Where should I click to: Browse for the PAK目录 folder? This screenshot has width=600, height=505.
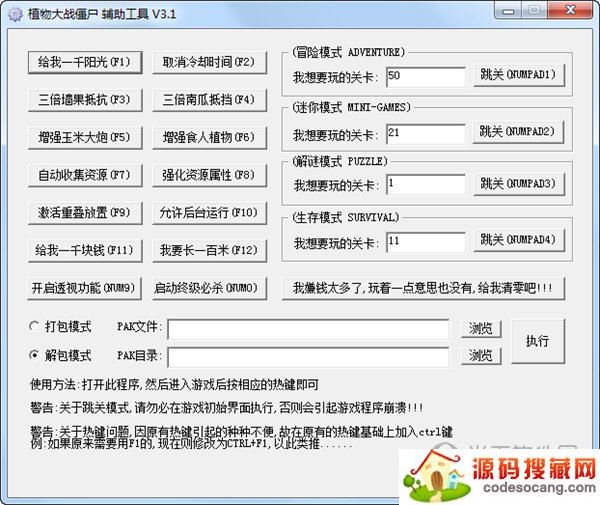[x=481, y=355]
